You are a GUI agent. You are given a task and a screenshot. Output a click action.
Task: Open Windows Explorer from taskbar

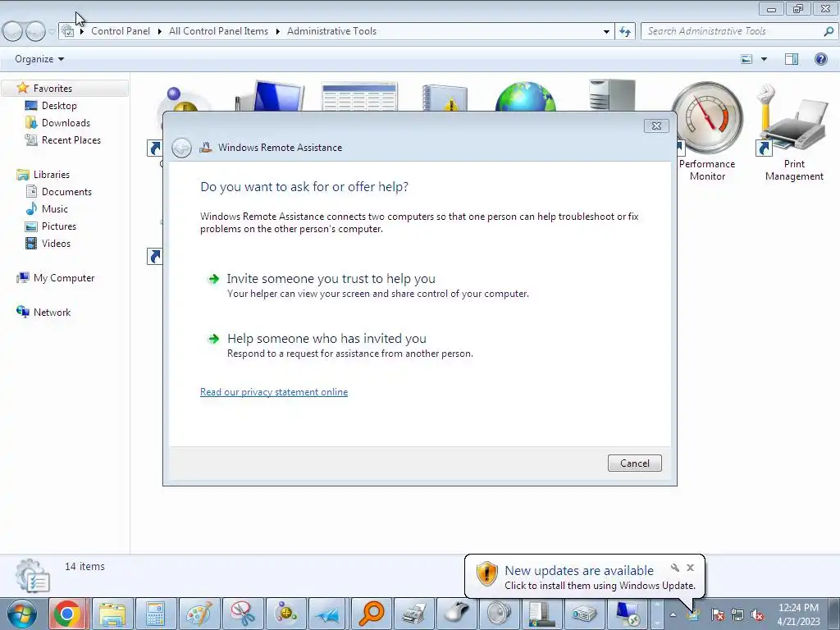pos(112,614)
